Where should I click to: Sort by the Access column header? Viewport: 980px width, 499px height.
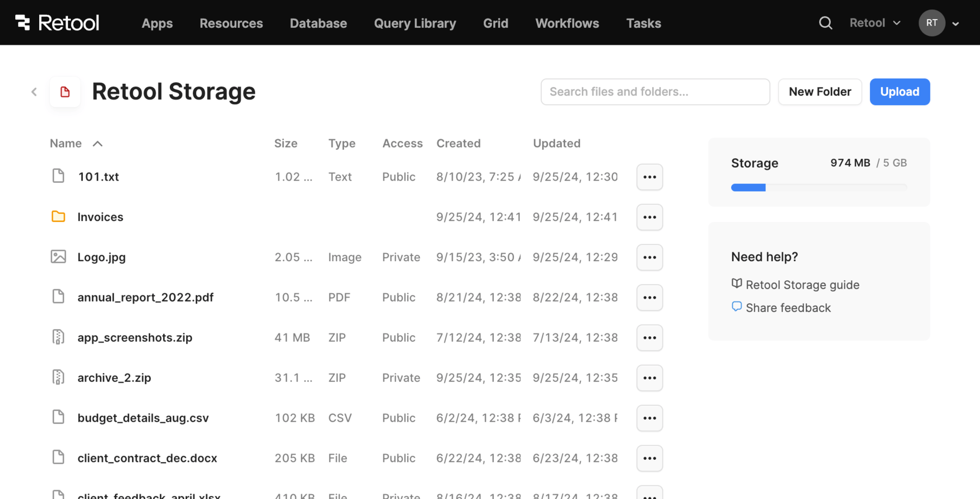tap(402, 143)
